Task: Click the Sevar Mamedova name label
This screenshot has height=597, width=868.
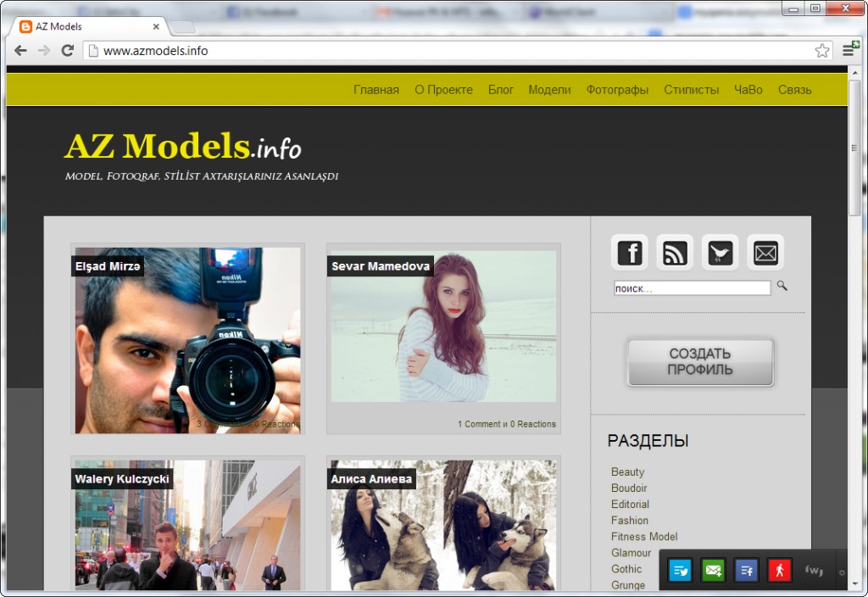Action: point(381,266)
